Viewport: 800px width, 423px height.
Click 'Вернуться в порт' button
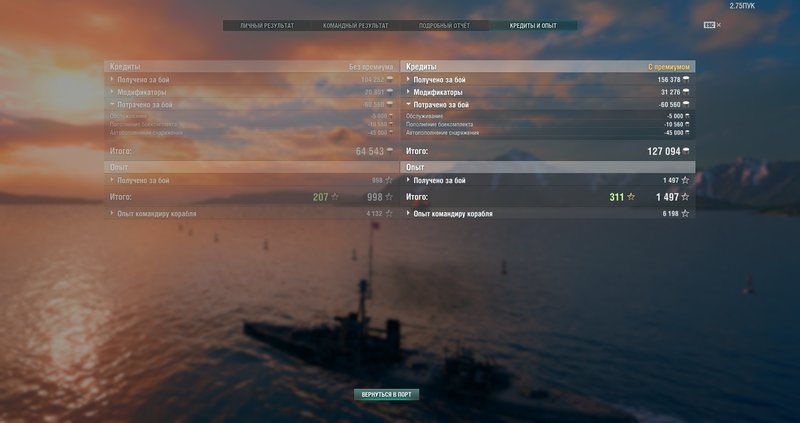[386, 394]
